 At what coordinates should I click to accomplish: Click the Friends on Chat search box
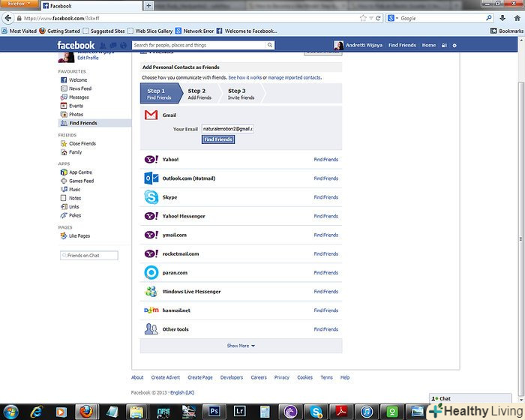point(89,255)
